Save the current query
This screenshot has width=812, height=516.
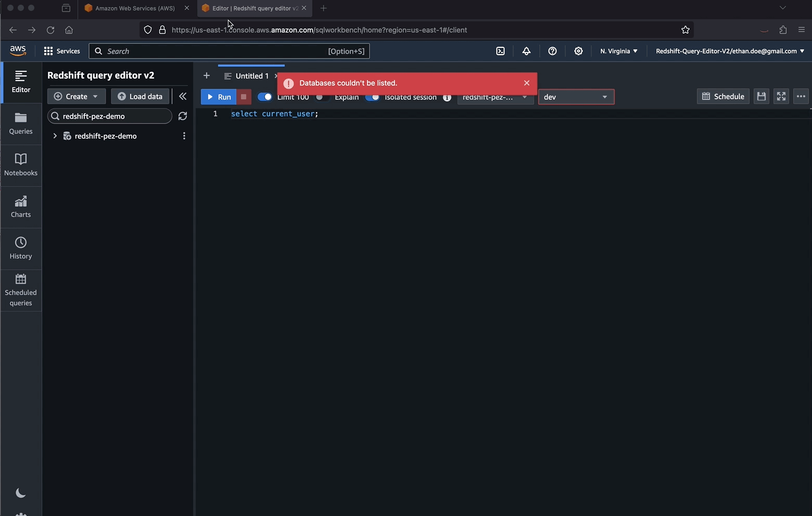(762, 96)
